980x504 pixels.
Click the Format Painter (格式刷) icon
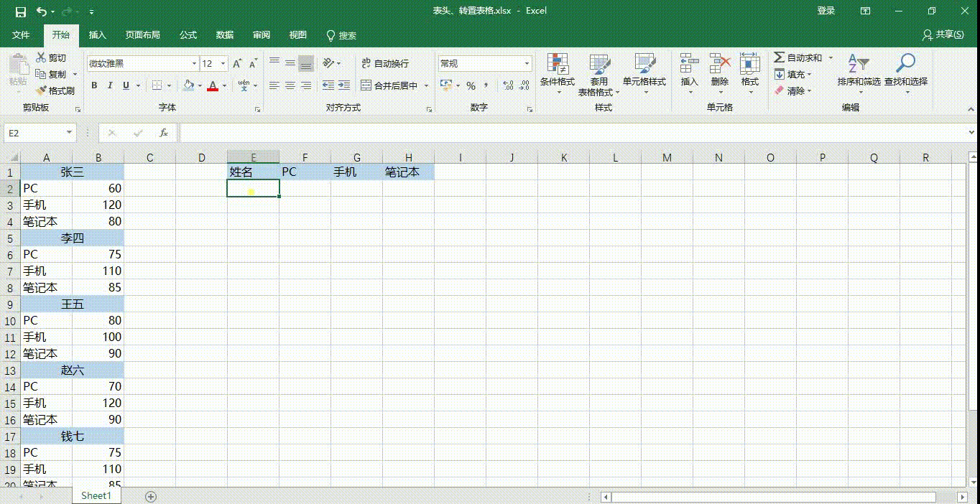point(41,91)
